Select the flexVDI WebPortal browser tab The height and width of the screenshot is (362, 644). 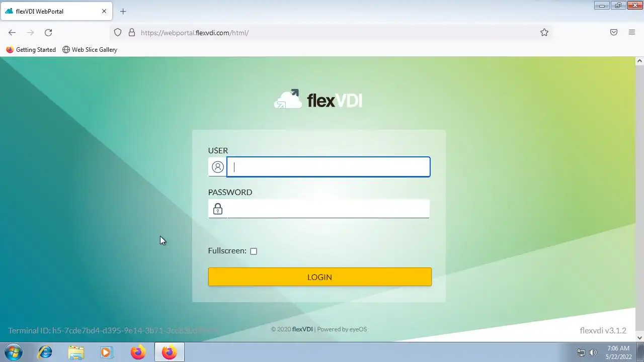tap(56, 11)
